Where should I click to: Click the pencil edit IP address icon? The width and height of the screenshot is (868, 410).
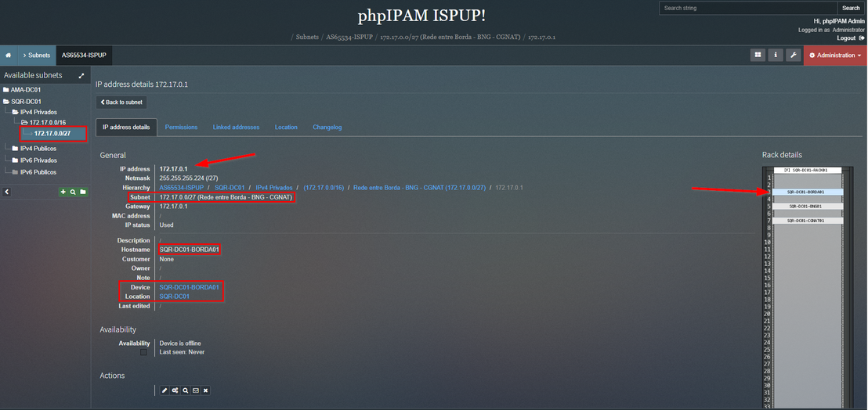[165, 390]
